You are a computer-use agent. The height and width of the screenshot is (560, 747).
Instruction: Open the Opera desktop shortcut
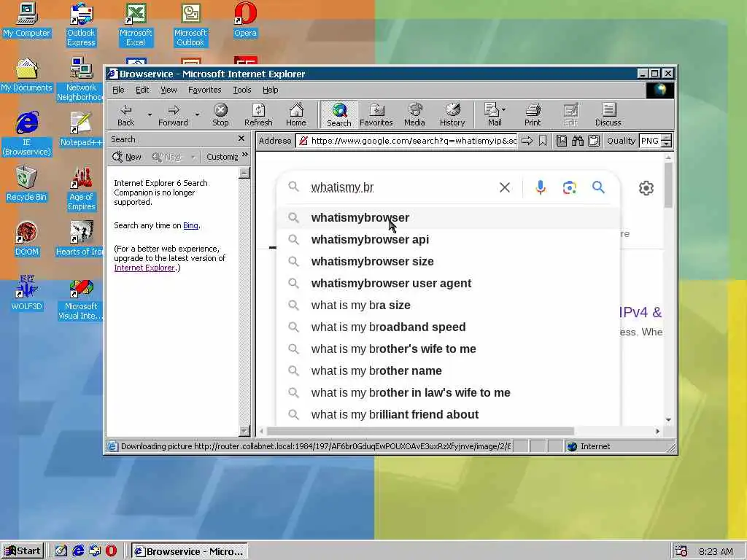pyautogui.click(x=245, y=20)
